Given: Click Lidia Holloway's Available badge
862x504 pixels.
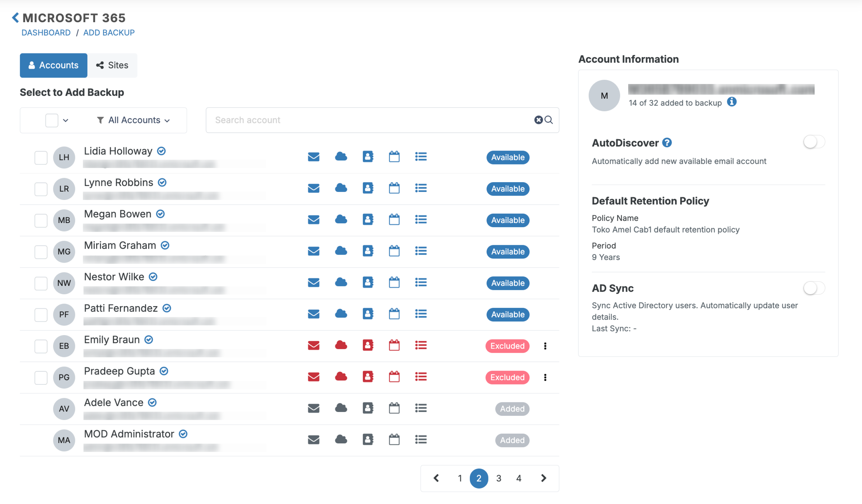Looking at the screenshot, I should [508, 158].
